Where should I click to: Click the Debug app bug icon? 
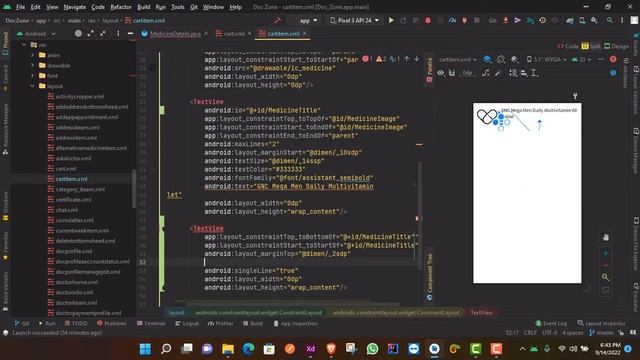click(x=428, y=20)
